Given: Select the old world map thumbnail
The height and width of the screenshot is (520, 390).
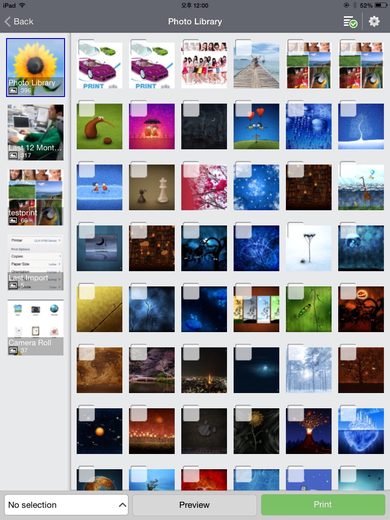Looking at the screenshot, I should coord(99,370).
